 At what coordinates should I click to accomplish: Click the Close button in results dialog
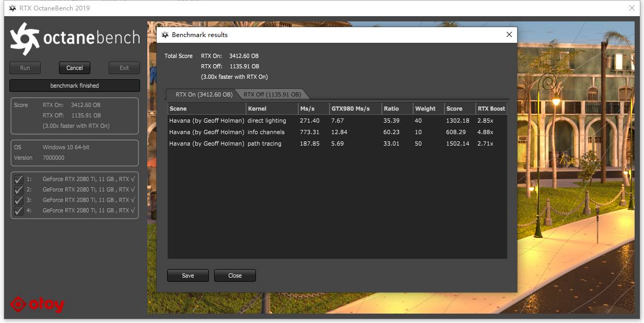235,276
